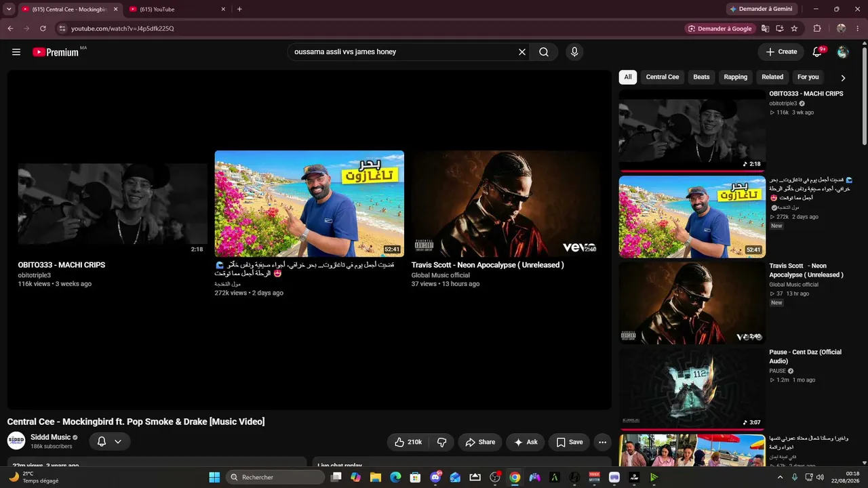Open the Chrome profile avatar

tap(841, 28)
